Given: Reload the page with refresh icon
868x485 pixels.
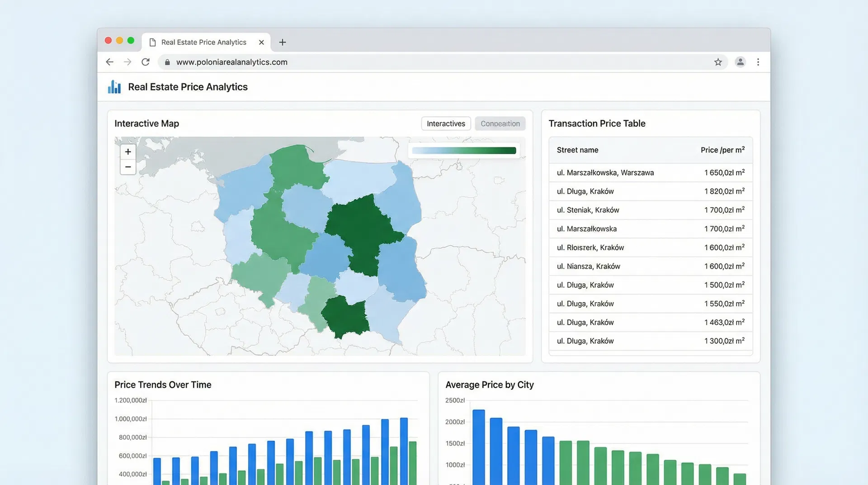Looking at the screenshot, I should coord(146,62).
